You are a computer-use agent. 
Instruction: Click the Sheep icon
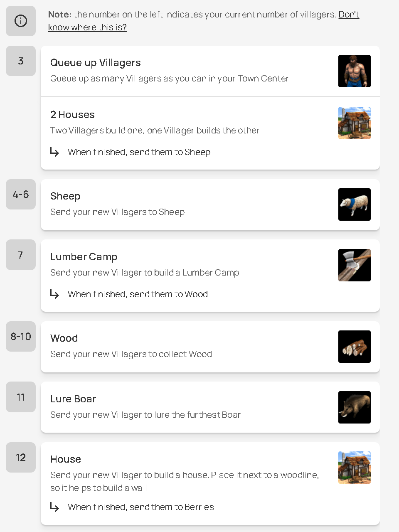click(x=354, y=204)
